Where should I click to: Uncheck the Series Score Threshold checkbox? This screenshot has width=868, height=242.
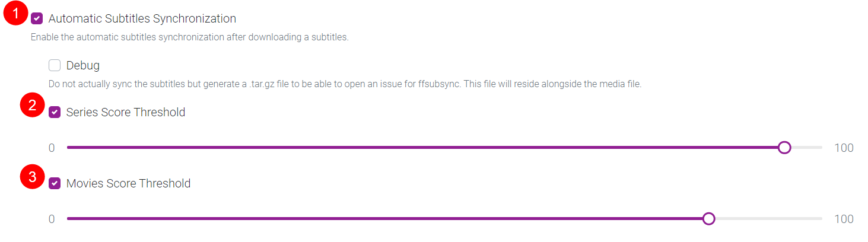(55, 112)
